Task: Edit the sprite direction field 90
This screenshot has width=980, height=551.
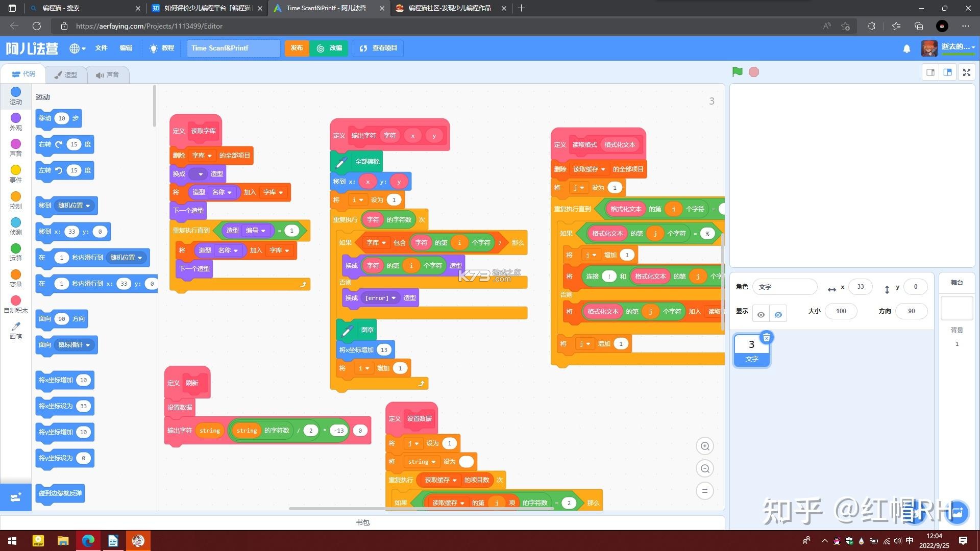Action: tap(911, 311)
